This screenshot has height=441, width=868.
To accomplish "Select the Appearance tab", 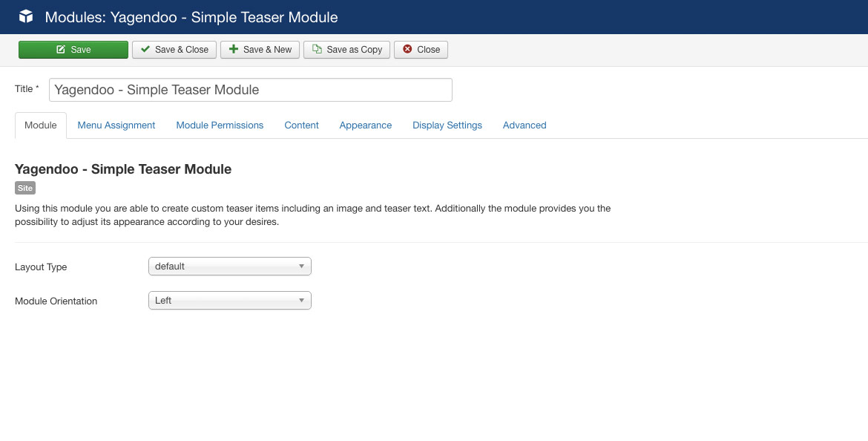I will tap(365, 125).
